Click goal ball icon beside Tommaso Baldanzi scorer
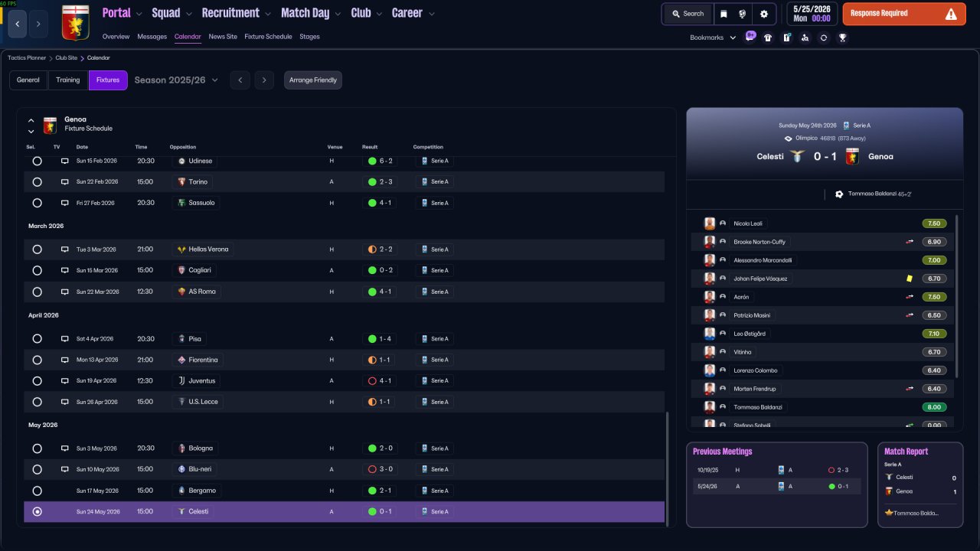 coord(839,194)
